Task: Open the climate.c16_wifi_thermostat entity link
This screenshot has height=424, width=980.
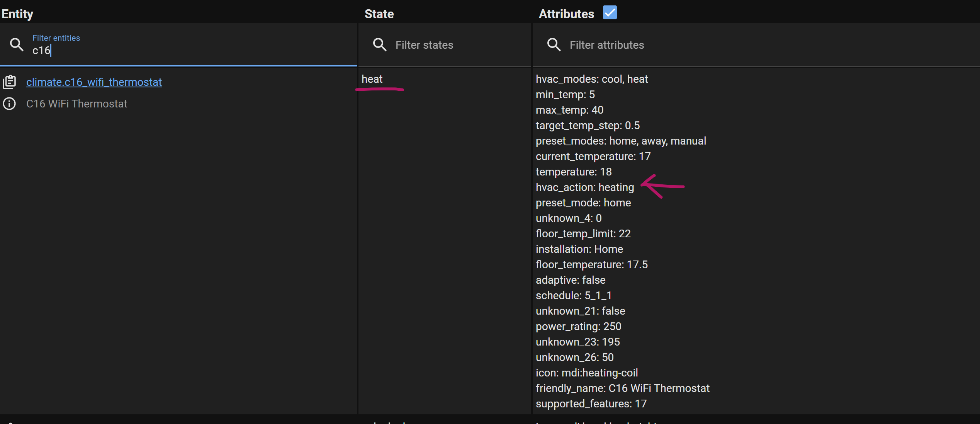Action: [94, 82]
